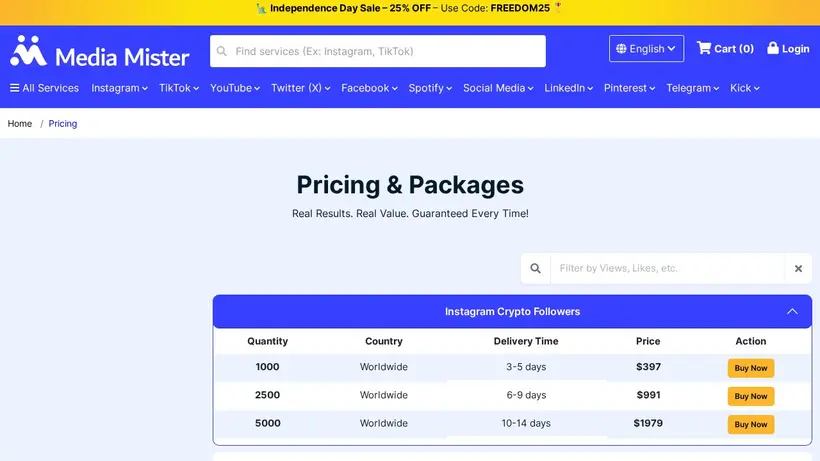The width and height of the screenshot is (820, 461).
Task: Expand the Instagram menu
Action: (x=119, y=88)
